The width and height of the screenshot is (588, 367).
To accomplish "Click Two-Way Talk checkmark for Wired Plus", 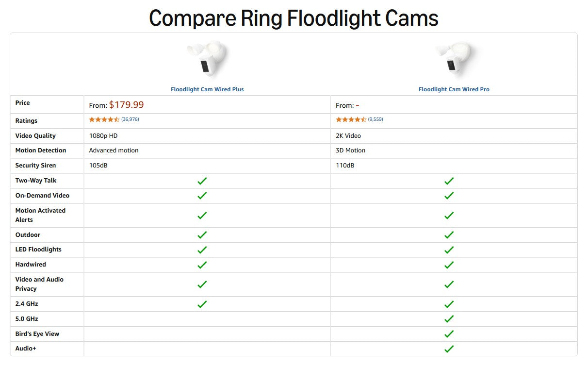I will 202,181.
